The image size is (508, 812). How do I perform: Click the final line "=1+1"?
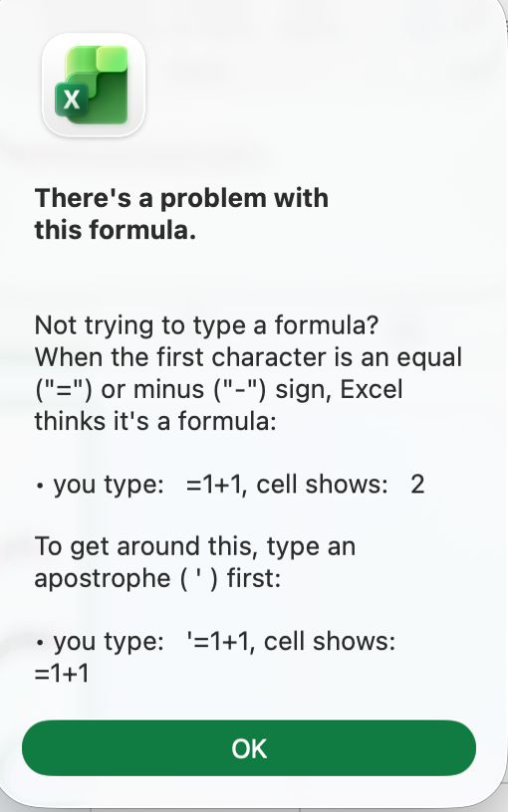62,674
